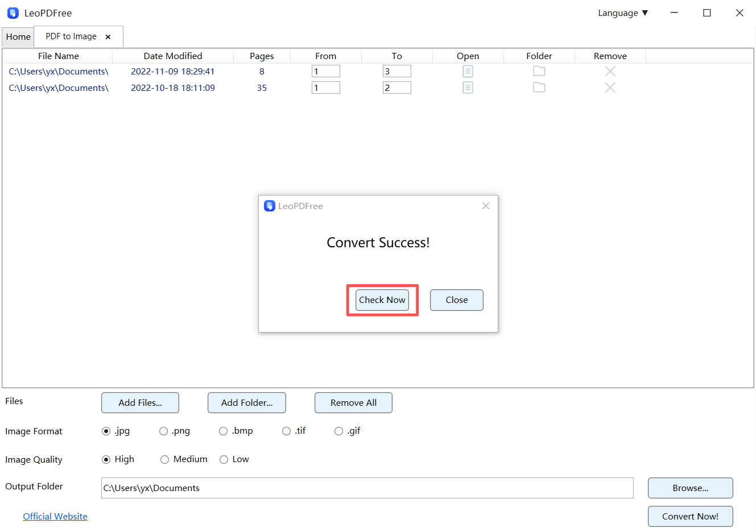Click the Remove All button
756x532 pixels.
[353, 403]
